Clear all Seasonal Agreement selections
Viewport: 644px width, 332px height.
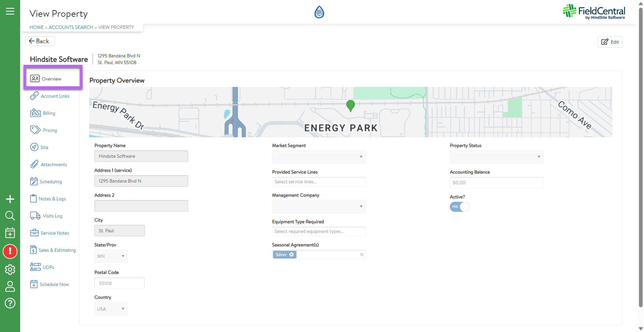tap(362, 254)
